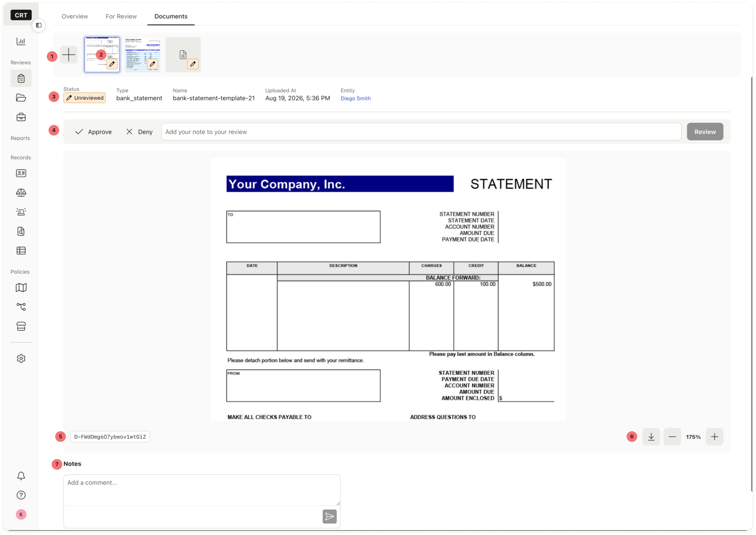The height and width of the screenshot is (535, 756).
Task: Send the comment with paper plane button
Action: [329, 516]
